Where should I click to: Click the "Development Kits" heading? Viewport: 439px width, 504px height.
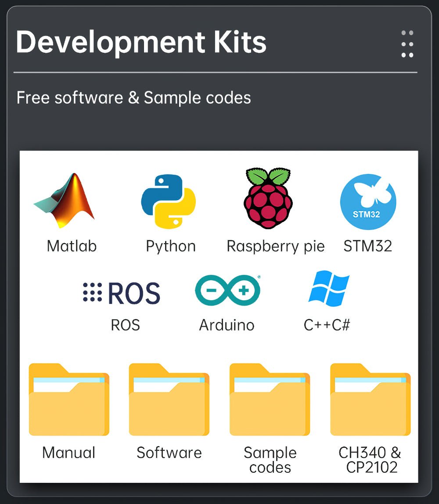(x=141, y=42)
